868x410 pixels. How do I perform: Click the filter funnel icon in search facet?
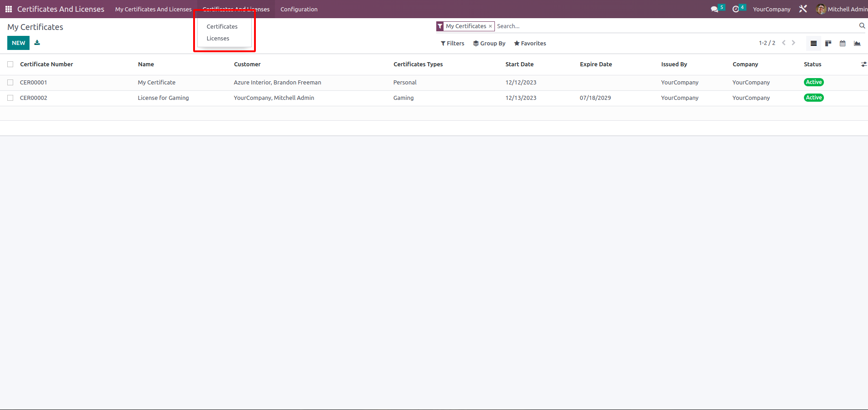[x=440, y=26]
